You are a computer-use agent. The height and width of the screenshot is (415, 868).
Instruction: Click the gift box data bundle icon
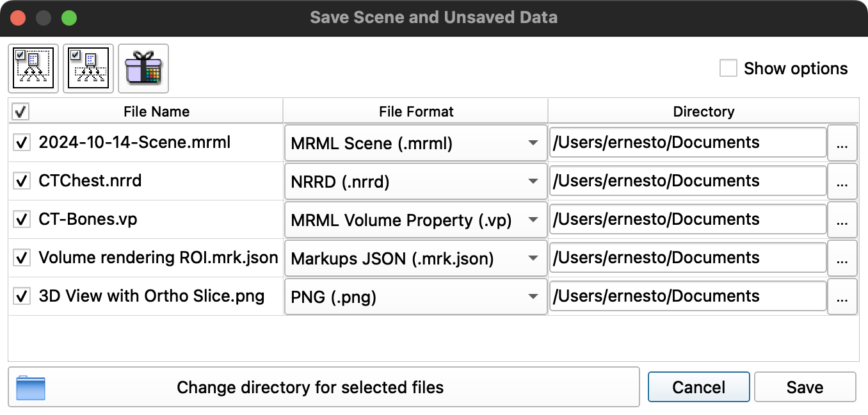coord(143,68)
